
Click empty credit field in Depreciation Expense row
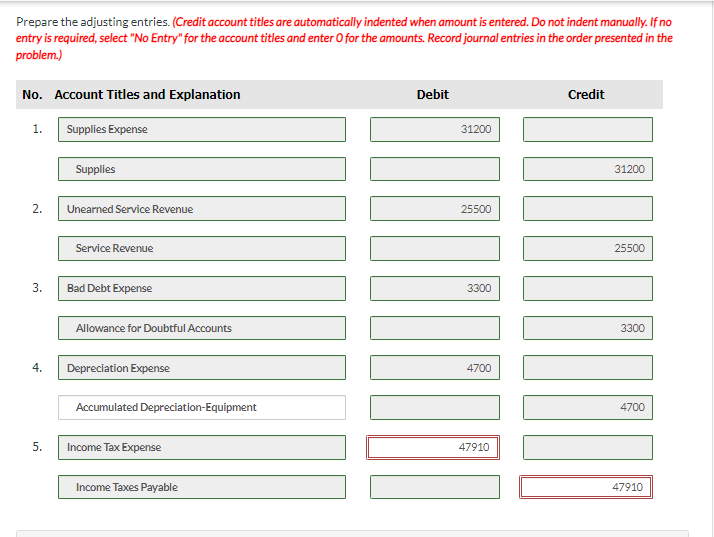coord(588,368)
